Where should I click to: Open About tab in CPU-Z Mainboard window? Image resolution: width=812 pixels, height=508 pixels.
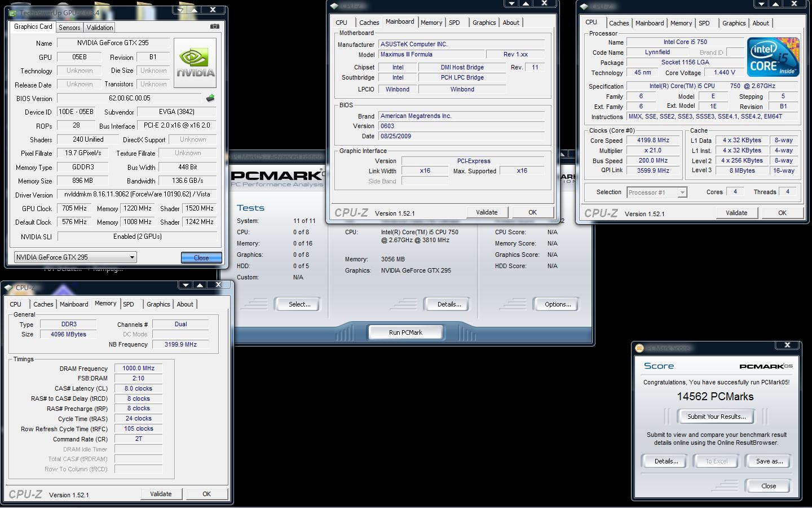tap(511, 23)
